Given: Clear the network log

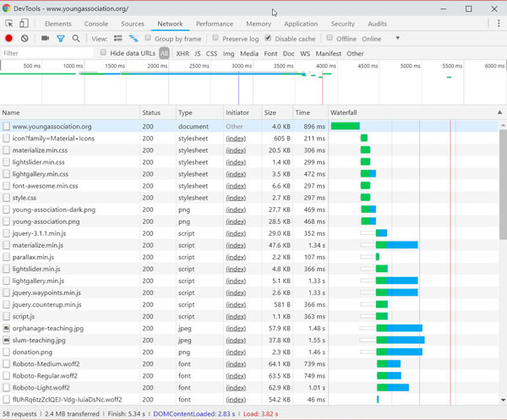Looking at the screenshot, I should (x=25, y=39).
